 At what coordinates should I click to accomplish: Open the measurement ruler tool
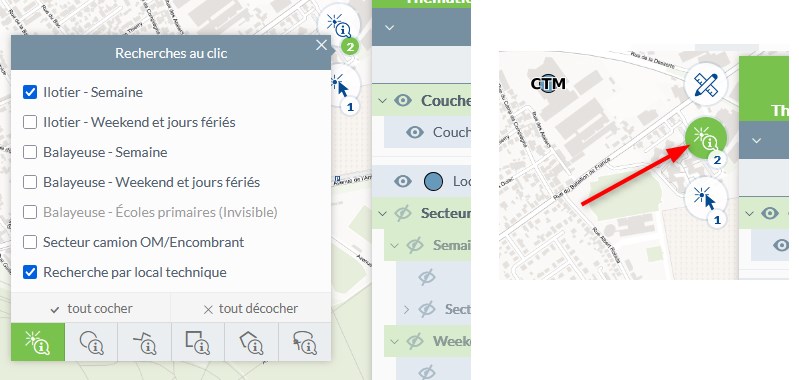coord(705,84)
